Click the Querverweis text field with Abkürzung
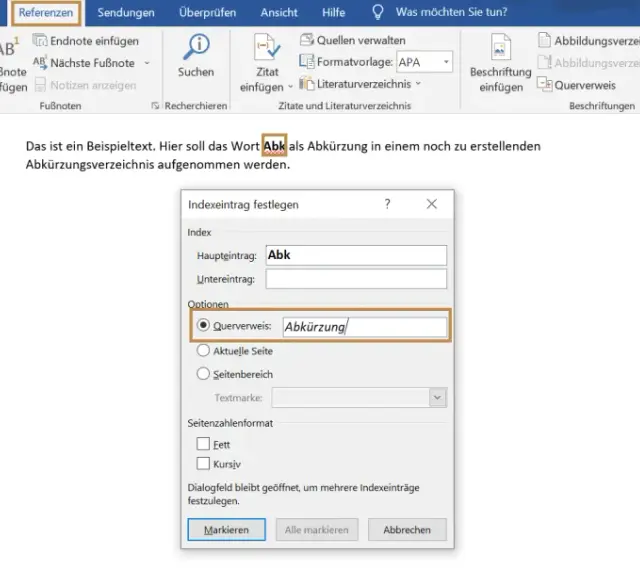This screenshot has width=640, height=570. [364, 327]
